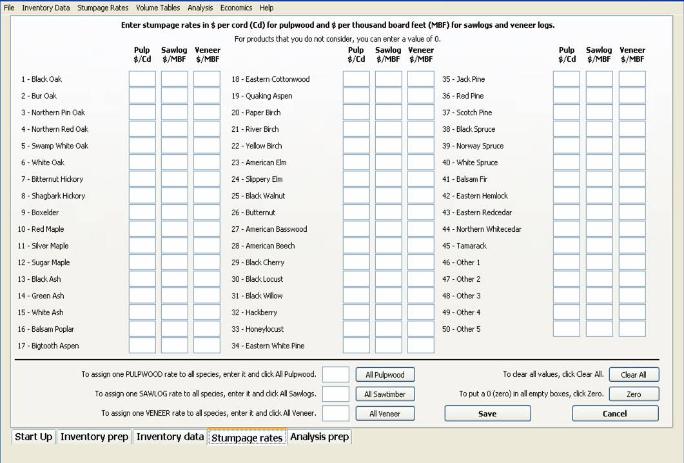
Task: Open the Stumpage Rates menu
Action: (103, 7)
